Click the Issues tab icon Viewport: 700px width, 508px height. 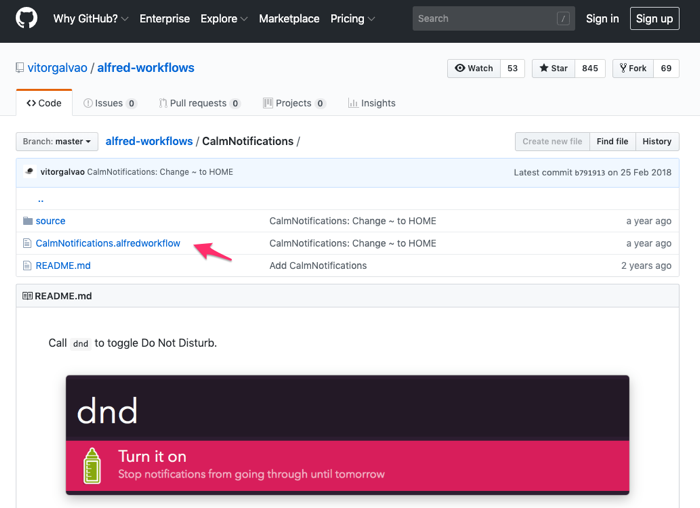tap(88, 103)
